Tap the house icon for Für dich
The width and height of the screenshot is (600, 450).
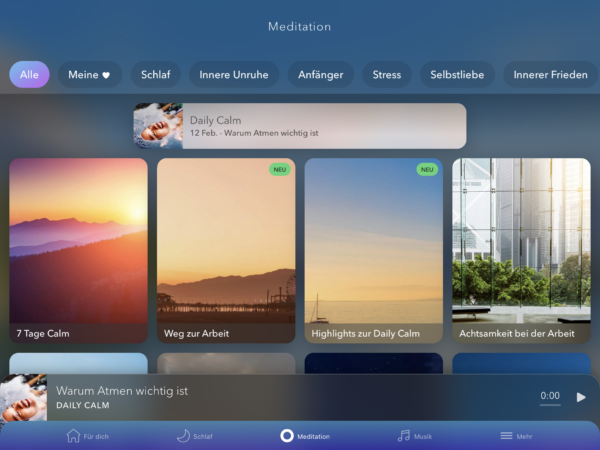73,436
